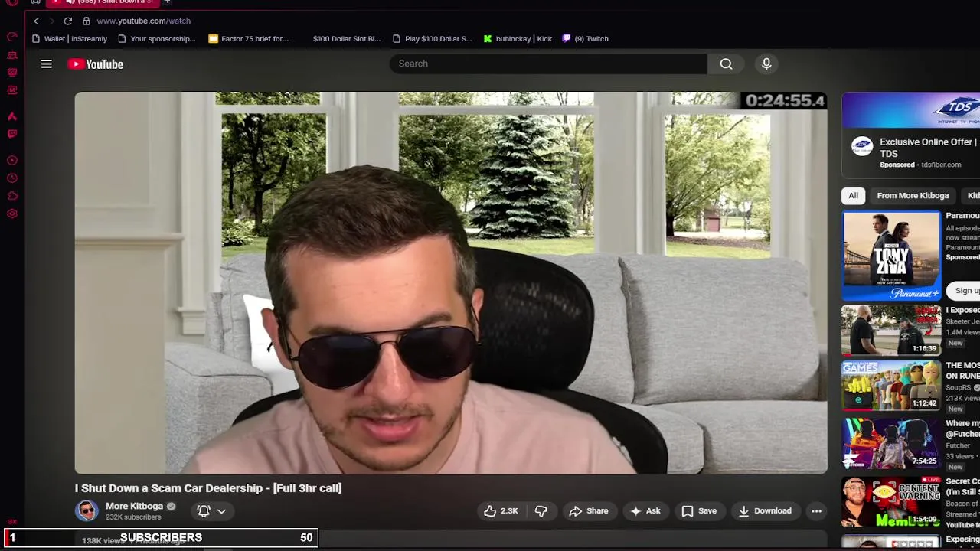980x551 pixels.
Task: Open Play $100 Dollar S... bookmark
Action: coord(433,38)
